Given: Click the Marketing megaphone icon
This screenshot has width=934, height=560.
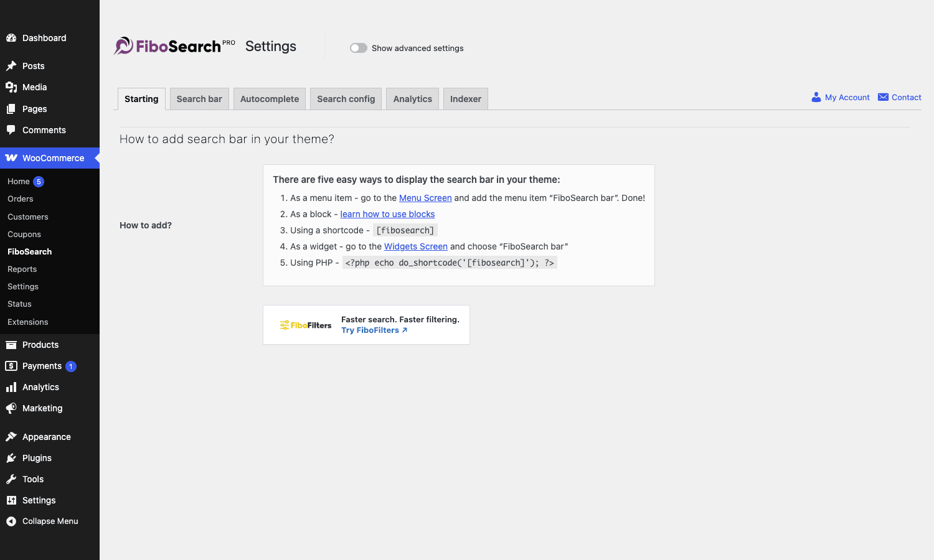Looking at the screenshot, I should tap(11, 408).
